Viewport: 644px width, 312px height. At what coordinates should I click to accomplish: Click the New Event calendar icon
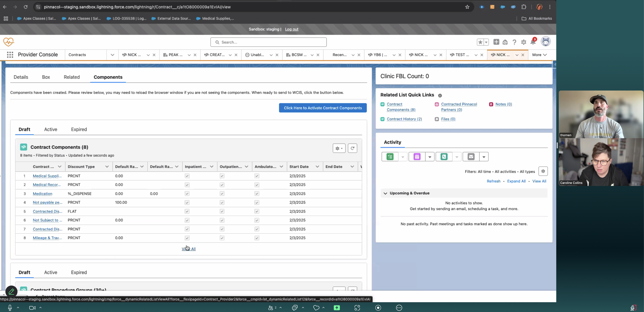point(417,157)
